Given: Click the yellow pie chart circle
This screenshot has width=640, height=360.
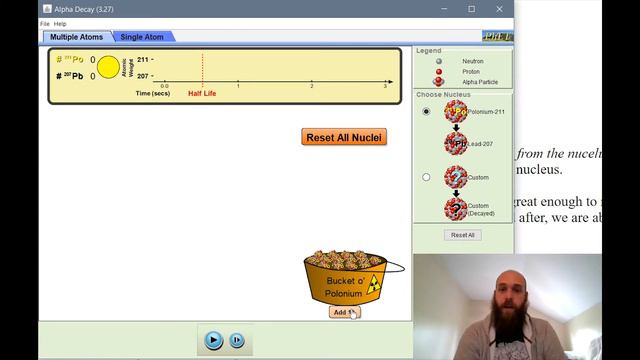Looking at the screenshot, I should pos(109,67).
